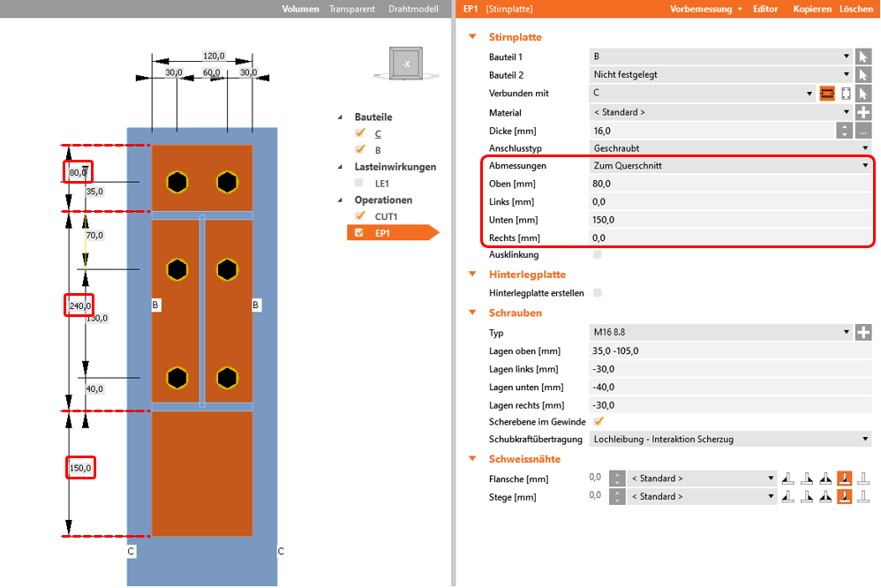Image resolution: width=881 pixels, height=588 pixels.
Task: Click the pick-in-model arrow for Bauteil 1
Action: [x=863, y=57]
